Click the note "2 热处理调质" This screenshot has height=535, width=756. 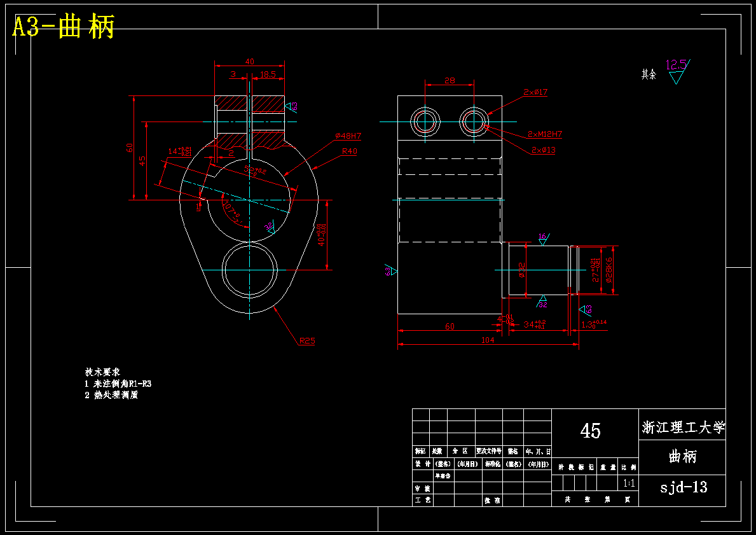click(x=111, y=394)
